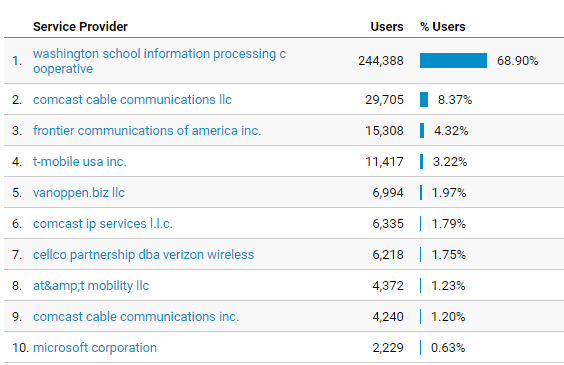The image size is (564, 365).
Task: Open cellco partnership dba verizon wireless
Action: coord(144,255)
